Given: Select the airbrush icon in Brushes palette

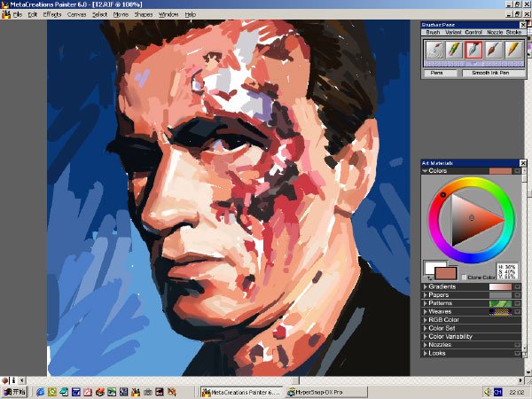Looking at the screenshot, I should point(434,50).
